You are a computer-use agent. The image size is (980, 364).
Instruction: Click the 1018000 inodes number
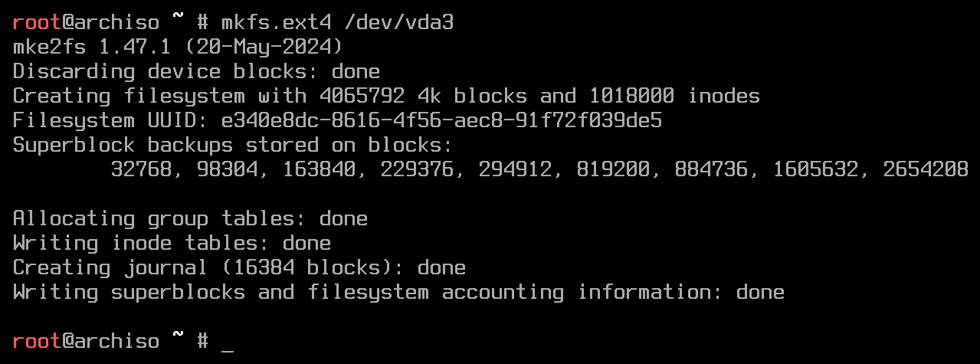coord(631,97)
